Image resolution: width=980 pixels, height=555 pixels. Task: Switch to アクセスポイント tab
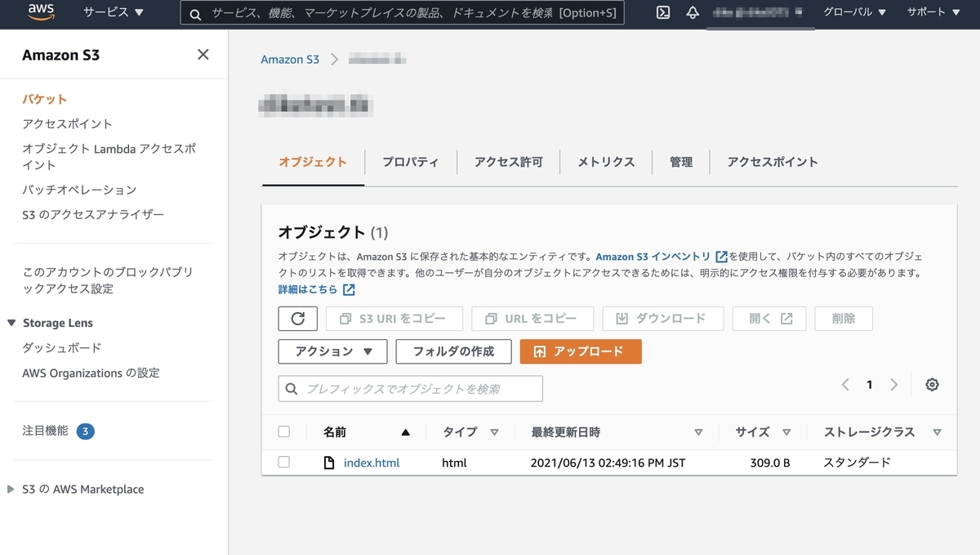tap(773, 162)
